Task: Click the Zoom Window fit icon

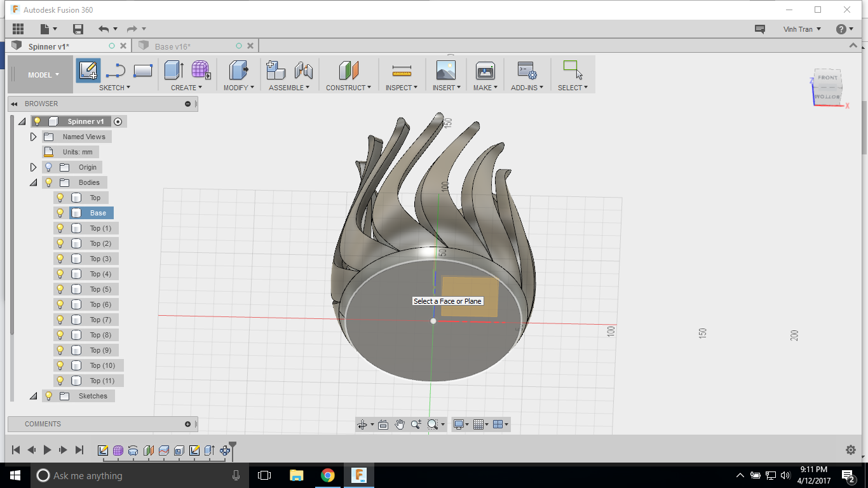Action: [x=432, y=424]
